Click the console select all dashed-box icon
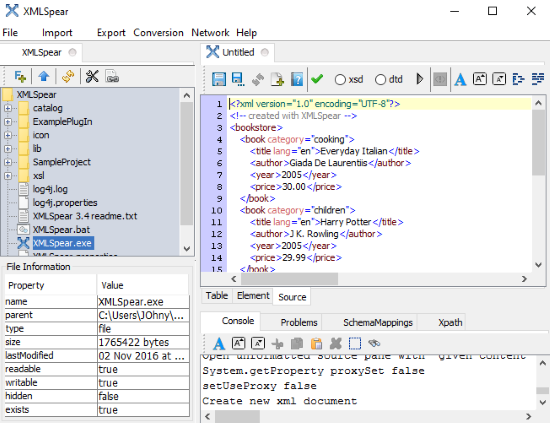This screenshot has width=550, height=423. pyautogui.click(x=355, y=344)
